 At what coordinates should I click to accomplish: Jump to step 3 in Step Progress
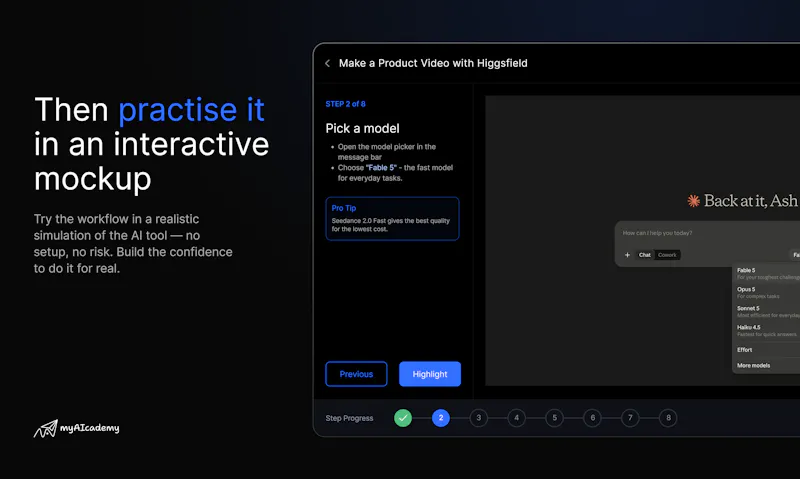tap(479, 418)
